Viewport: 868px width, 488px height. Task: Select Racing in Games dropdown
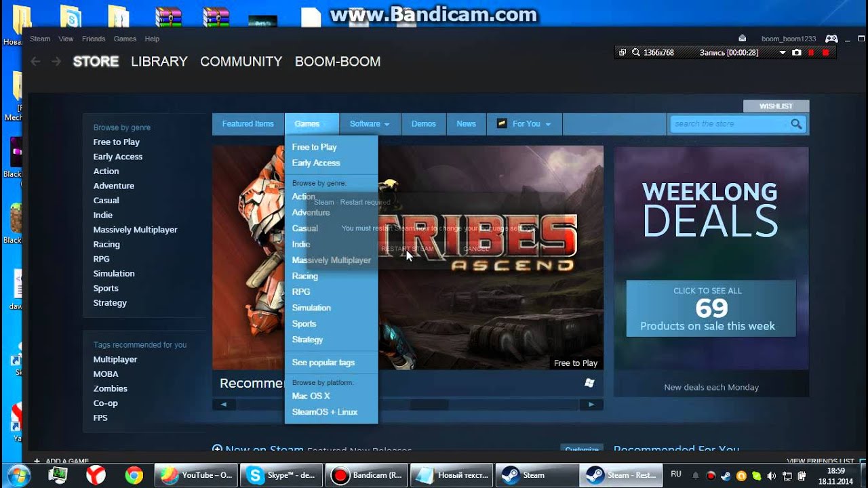click(305, 276)
